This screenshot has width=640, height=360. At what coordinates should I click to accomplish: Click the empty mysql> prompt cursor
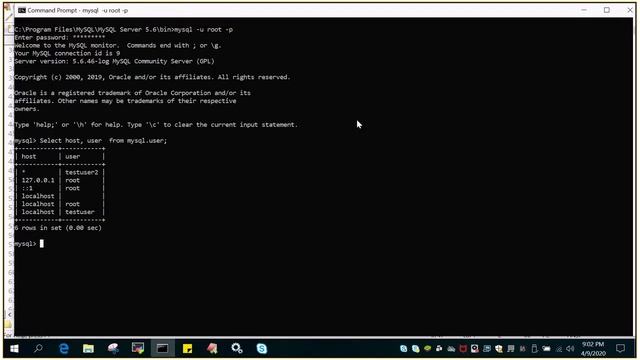point(42,244)
